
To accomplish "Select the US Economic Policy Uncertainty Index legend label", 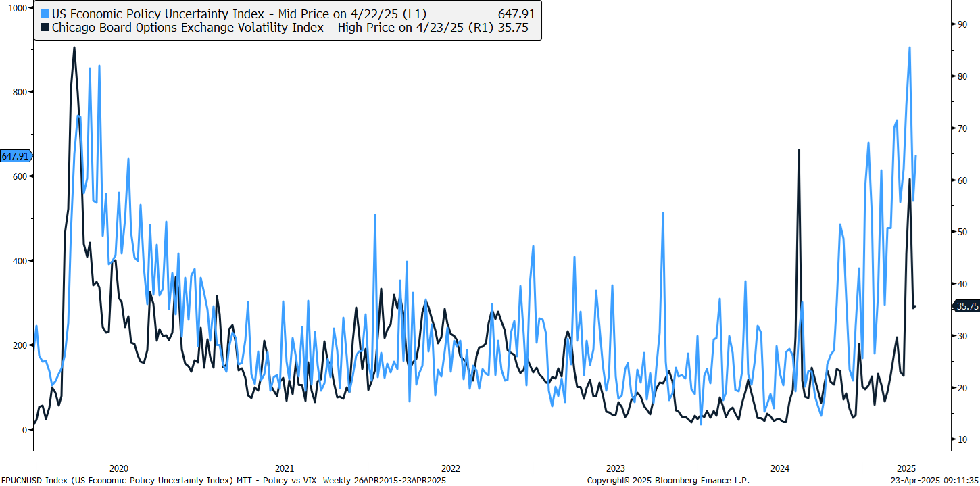I will pyautogui.click(x=239, y=14).
